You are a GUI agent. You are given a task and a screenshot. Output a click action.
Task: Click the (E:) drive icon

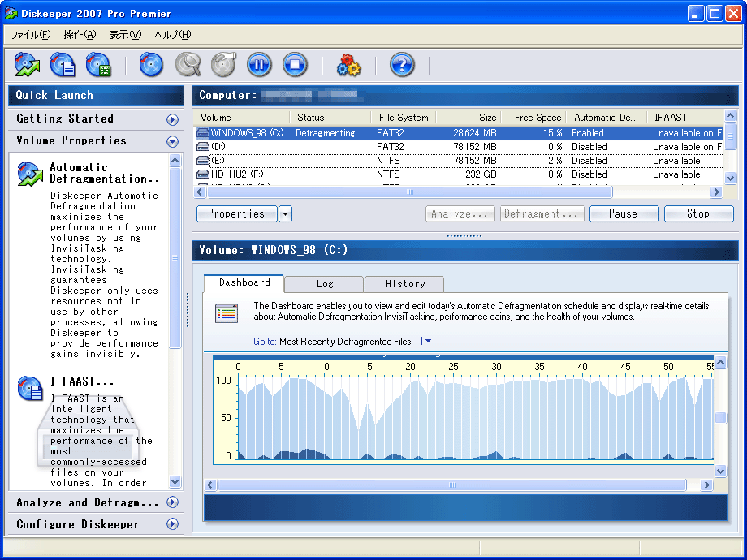point(203,161)
